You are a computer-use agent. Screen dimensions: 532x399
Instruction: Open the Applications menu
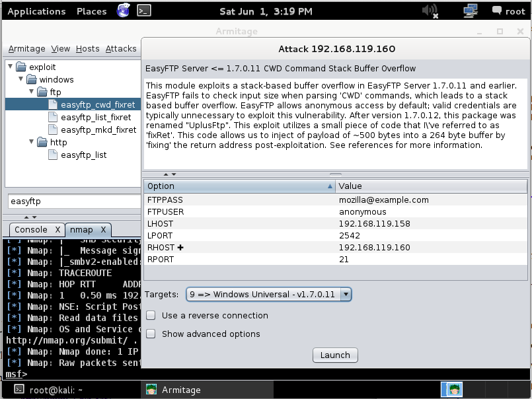click(x=36, y=11)
